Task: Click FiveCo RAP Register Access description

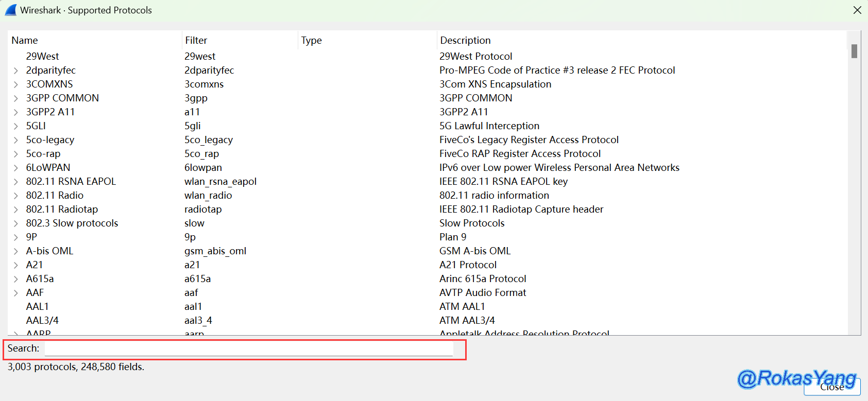Action: [x=520, y=153]
